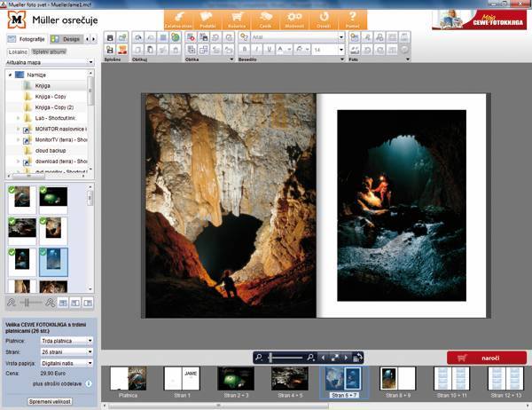Select the Knjiga - Copy (2) folder
The image size is (532, 410).
[54, 107]
